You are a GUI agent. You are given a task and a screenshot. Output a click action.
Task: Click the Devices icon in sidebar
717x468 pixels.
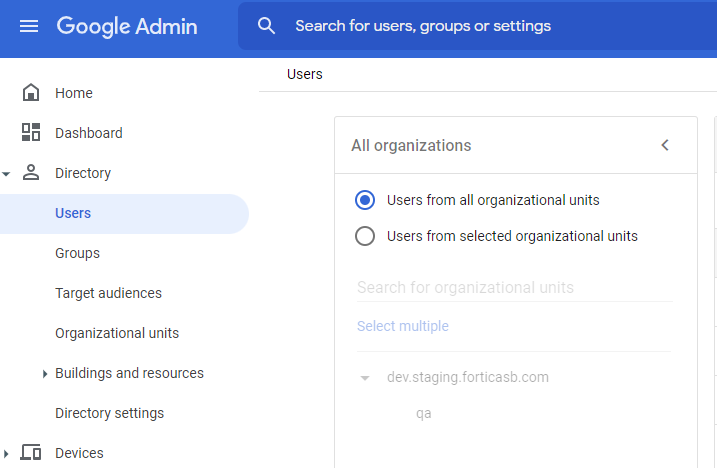31,453
